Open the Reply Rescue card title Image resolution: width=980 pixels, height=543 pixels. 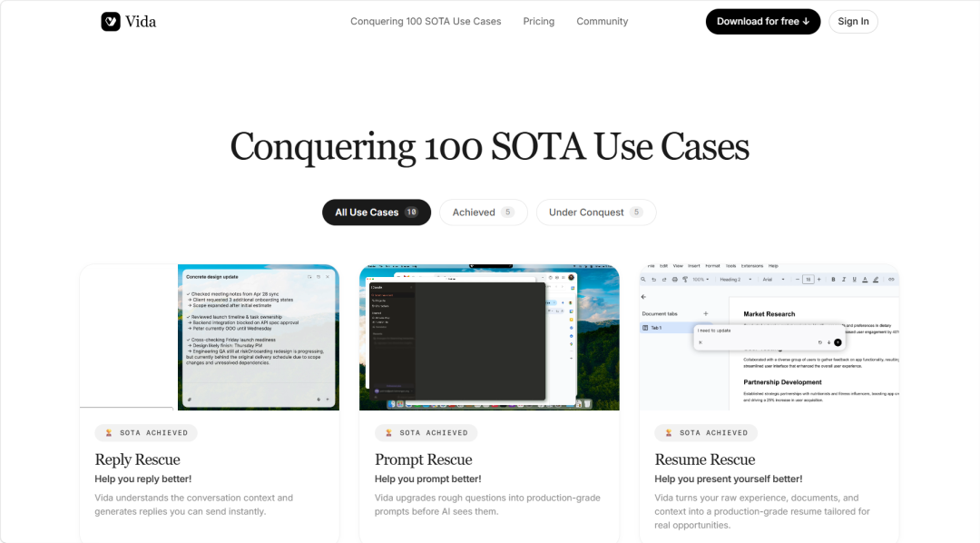(138, 459)
